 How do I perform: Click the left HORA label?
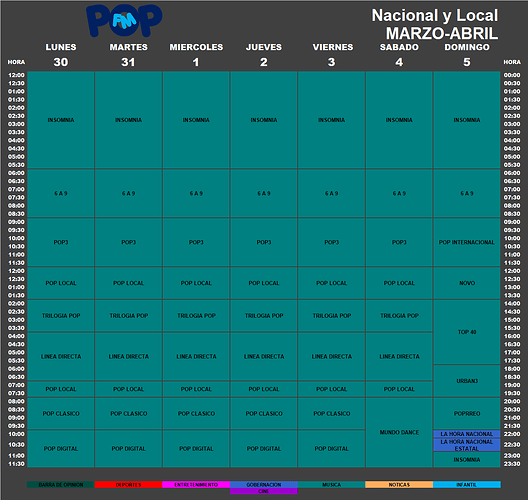pos(16,62)
